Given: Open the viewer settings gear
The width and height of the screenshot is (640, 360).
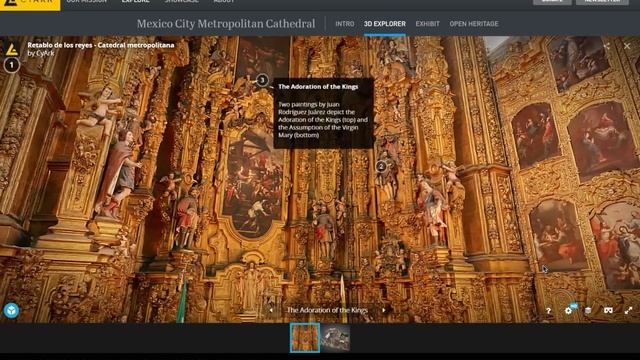Looking at the screenshot, I should 568,311.
